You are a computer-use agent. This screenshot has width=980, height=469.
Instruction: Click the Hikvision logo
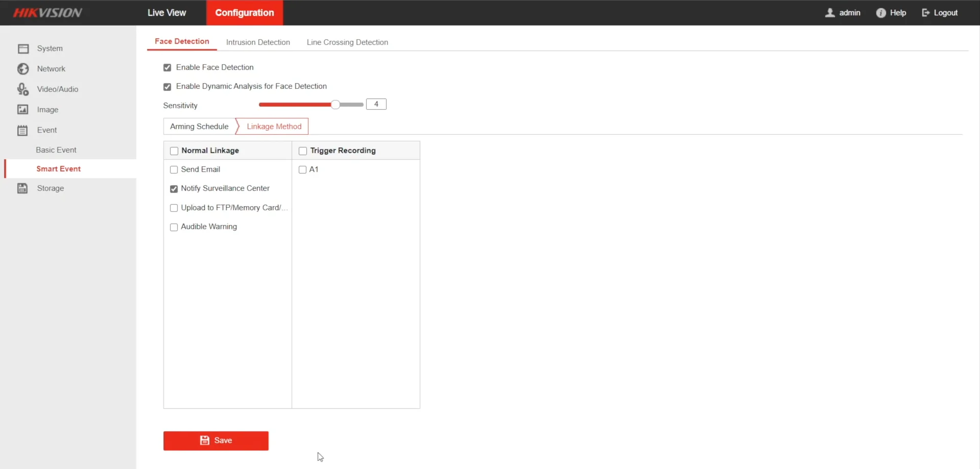click(x=47, y=13)
